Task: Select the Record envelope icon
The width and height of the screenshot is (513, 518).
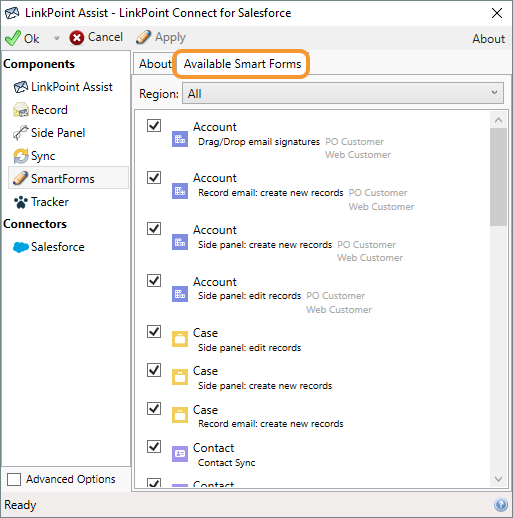Action: [x=20, y=110]
